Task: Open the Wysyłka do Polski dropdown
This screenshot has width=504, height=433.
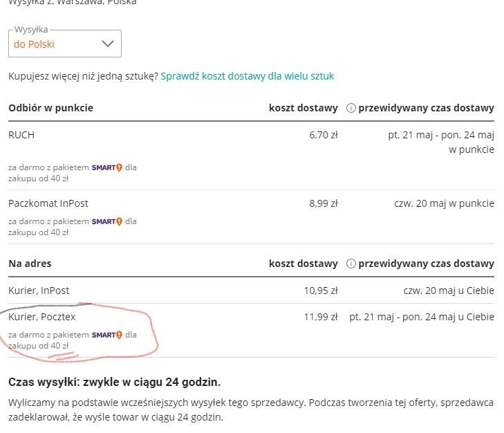Action: click(64, 44)
